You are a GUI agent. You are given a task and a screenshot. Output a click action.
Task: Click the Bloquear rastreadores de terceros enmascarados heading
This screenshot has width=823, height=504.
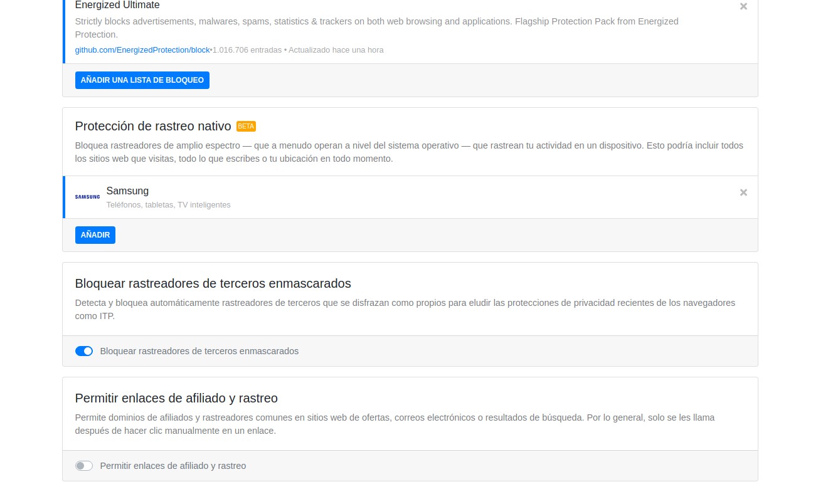coord(213,283)
